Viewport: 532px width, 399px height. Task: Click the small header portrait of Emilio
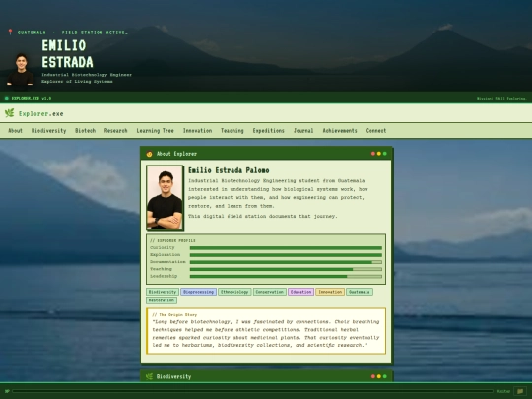tap(21, 70)
